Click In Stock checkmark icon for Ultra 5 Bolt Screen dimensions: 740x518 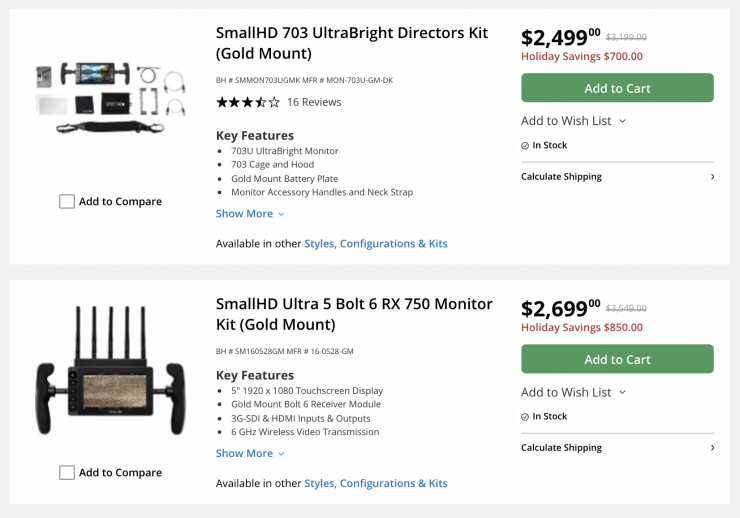coord(525,416)
